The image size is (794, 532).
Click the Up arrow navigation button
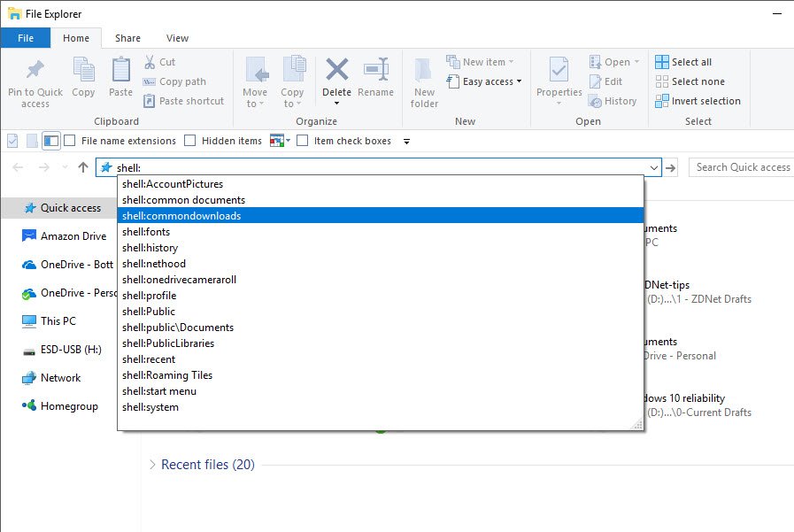[x=83, y=167]
